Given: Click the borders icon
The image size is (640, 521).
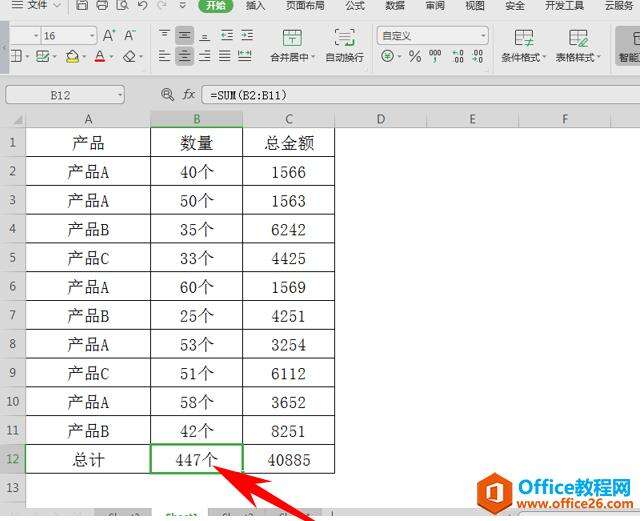Looking at the screenshot, I should click(16, 56).
